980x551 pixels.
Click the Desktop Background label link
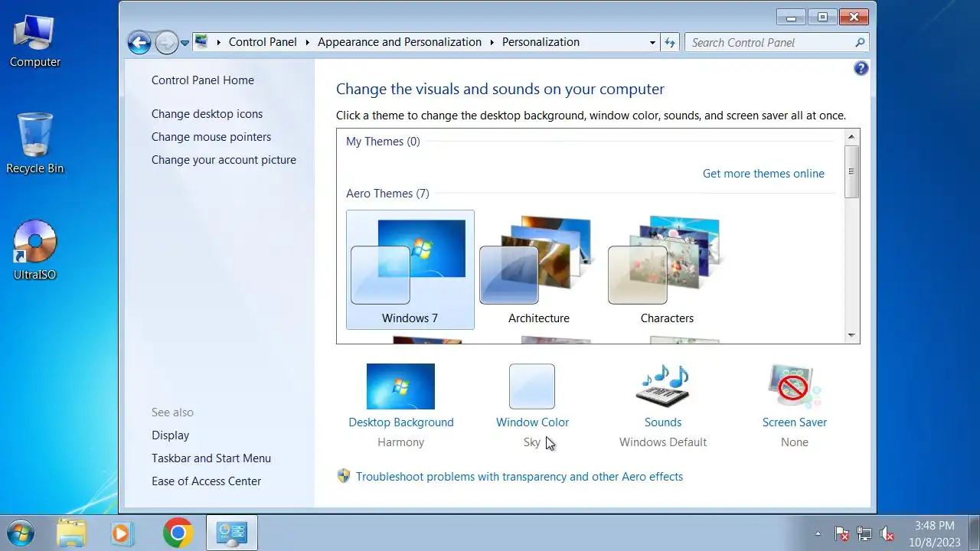[x=401, y=422]
